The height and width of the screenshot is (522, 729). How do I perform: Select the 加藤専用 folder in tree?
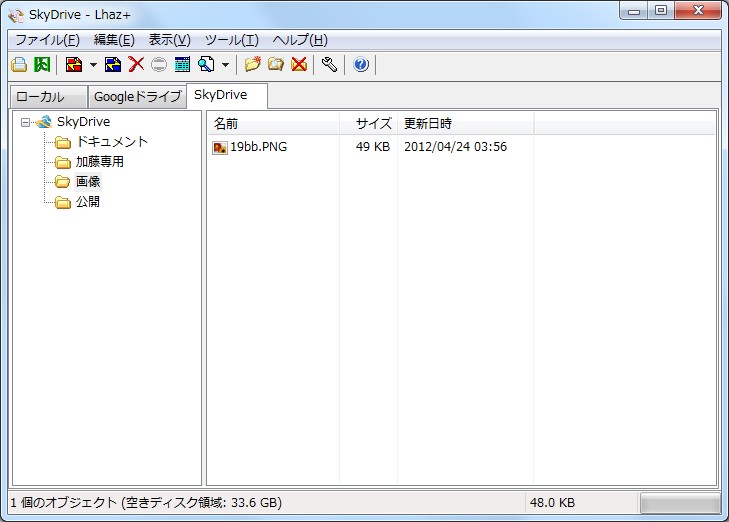tap(100, 162)
